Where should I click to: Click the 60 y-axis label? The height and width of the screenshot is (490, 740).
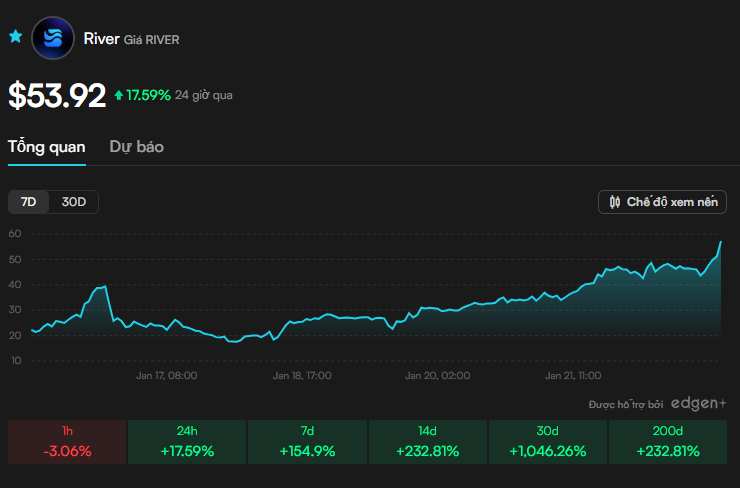click(x=15, y=234)
